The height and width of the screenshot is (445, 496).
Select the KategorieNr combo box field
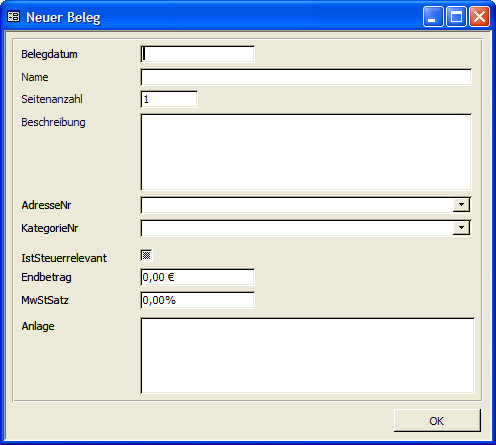point(305,228)
